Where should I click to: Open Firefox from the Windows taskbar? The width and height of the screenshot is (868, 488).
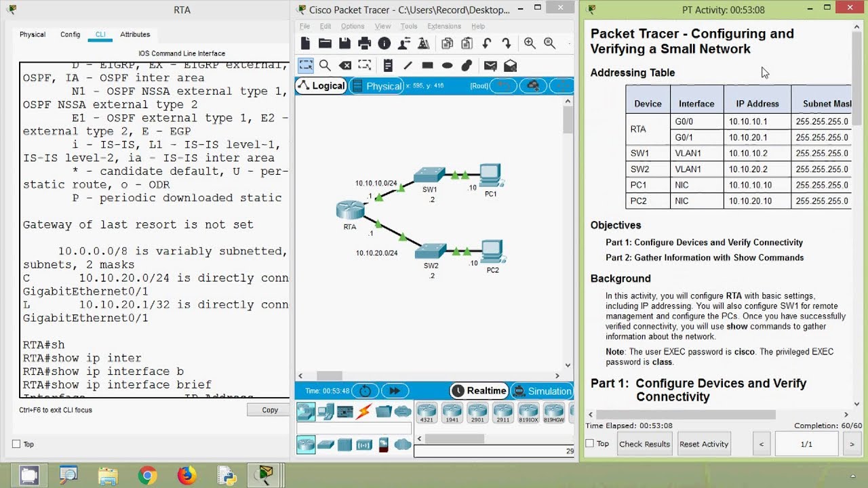pyautogui.click(x=186, y=476)
